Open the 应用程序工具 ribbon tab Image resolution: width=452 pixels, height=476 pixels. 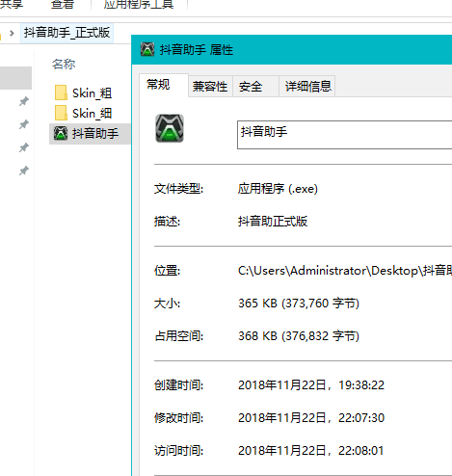coord(139,4)
